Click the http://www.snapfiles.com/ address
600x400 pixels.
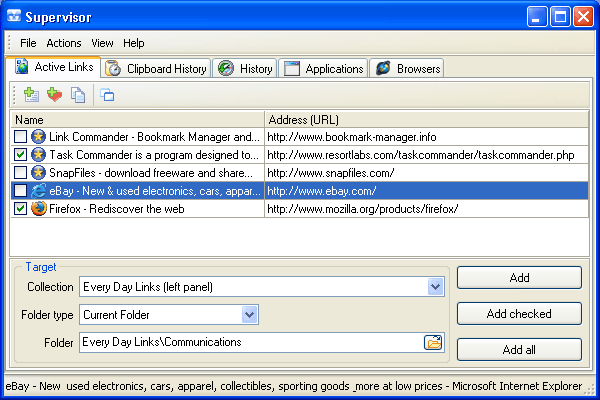[x=331, y=173]
